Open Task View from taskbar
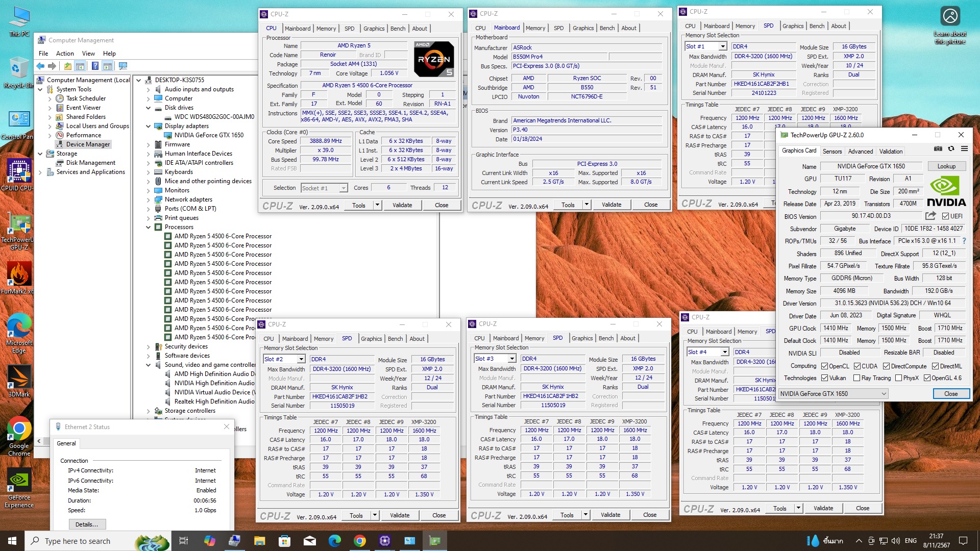The width and height of the screenshot is (980, 551). pyautogui.click(x=184, y=541)
